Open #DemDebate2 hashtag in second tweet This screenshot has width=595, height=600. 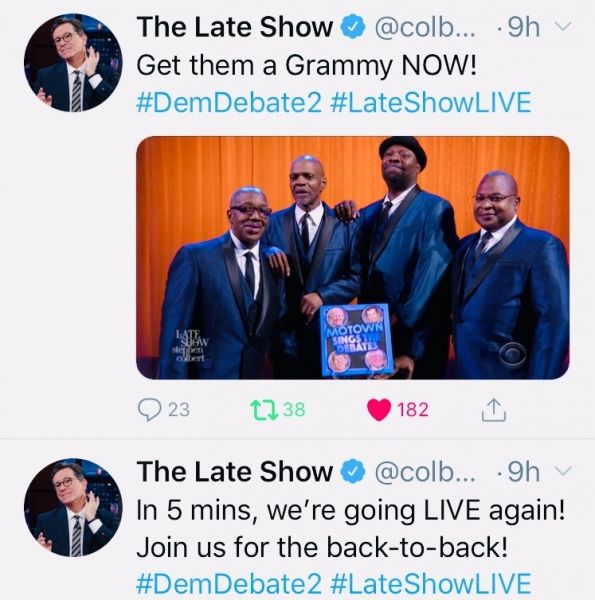[229, 583]
